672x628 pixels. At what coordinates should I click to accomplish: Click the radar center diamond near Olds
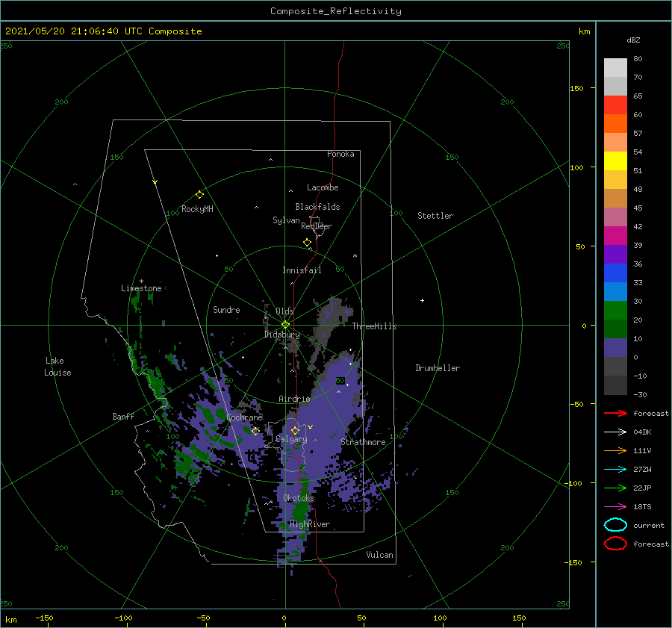(x=285, y=325)
